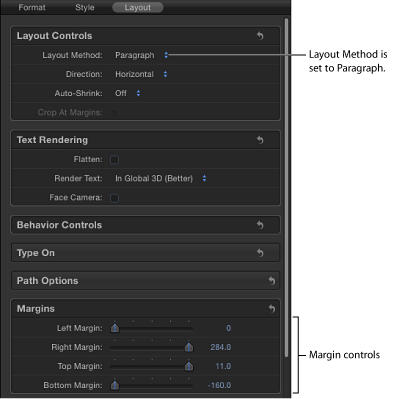This screenshot has width=402, height=399.
Task: Click the Bottom Margin value -160.0
Action: 219,385
